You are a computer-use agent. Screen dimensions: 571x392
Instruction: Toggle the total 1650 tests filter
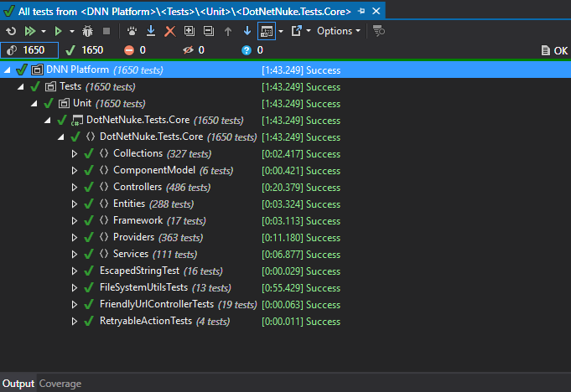pyautogui.click(x=29, y=50)
